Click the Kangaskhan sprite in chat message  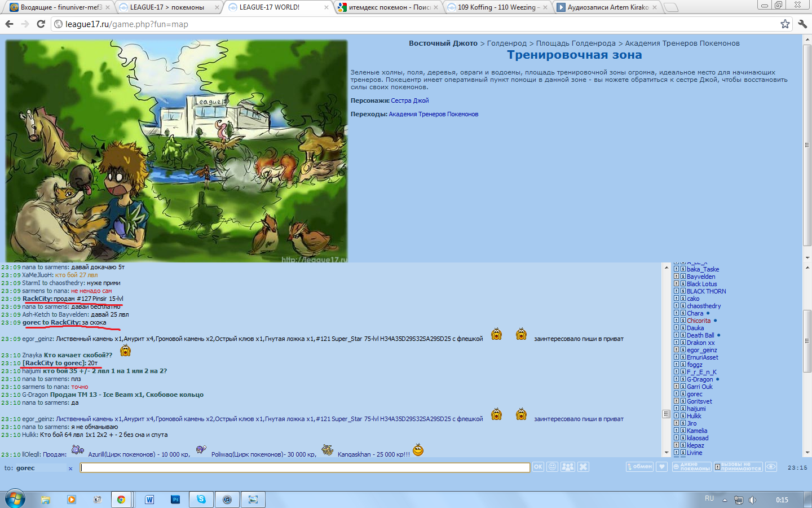pyautogui.click(x=328, y=450)
